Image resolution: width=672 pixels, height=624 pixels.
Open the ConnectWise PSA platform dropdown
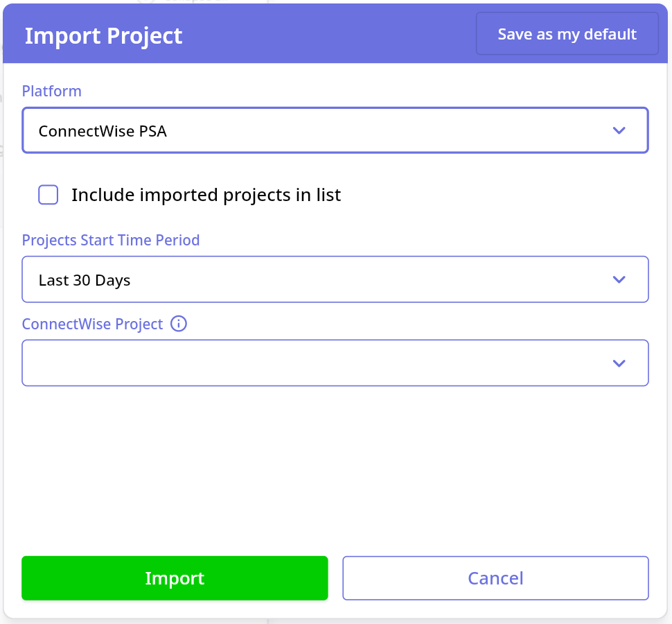point(335,130)
